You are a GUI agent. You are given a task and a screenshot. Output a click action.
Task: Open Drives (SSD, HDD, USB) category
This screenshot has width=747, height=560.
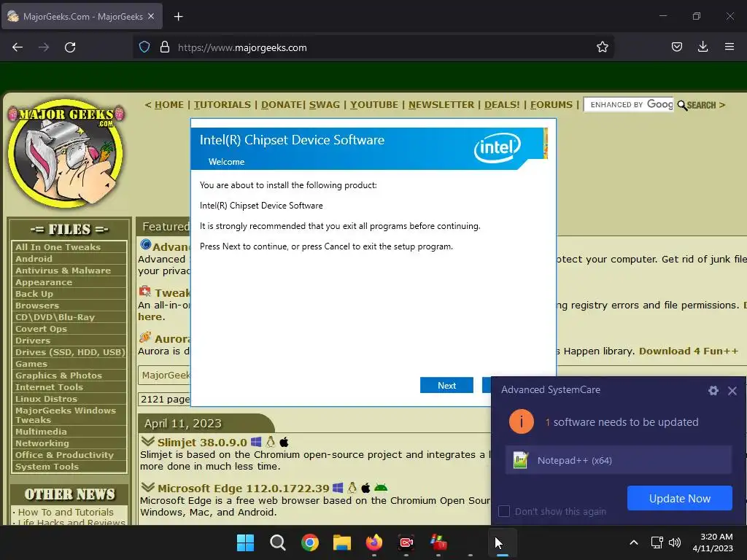click(x=70, y=352)
